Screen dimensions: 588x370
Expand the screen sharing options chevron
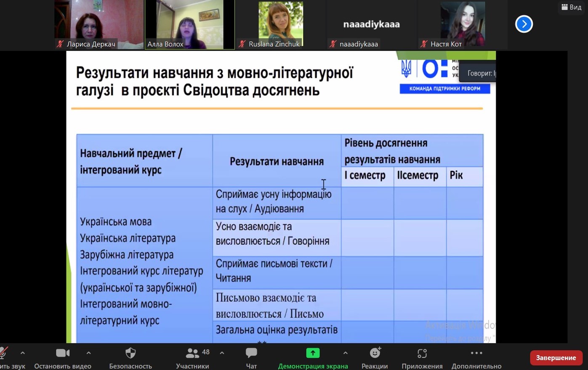(345, 353)
